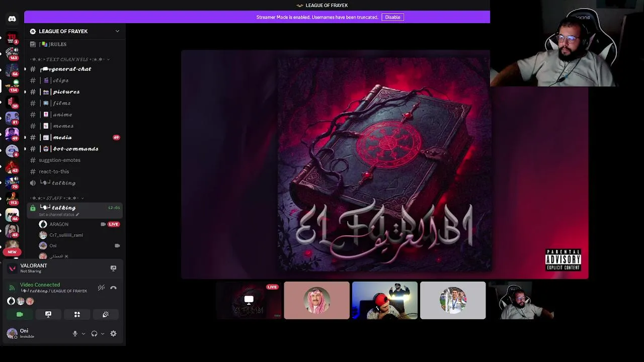Viewport: 644px width, 362px height.
Task: Click the LIVE badge next to ARAGON
Action: point(114,224)
